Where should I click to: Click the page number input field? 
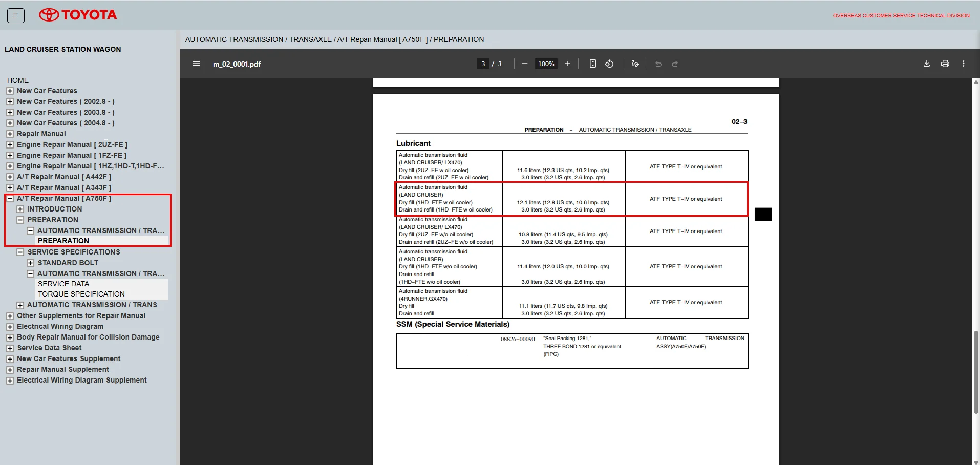coord(483,64)
